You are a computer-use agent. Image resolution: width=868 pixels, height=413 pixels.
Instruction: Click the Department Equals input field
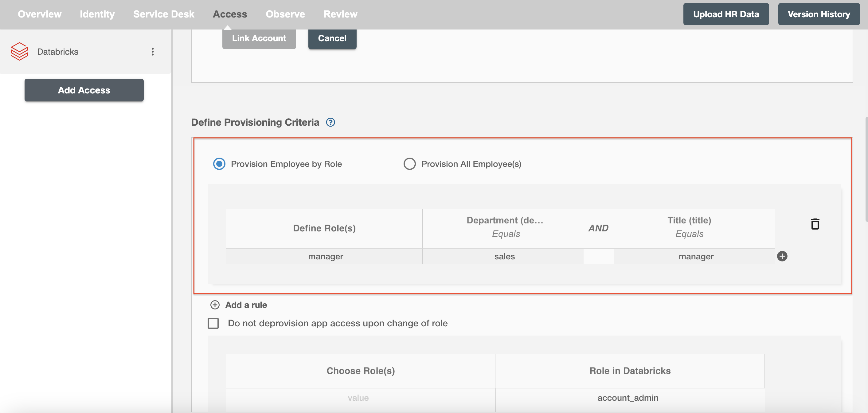(504, 256)
